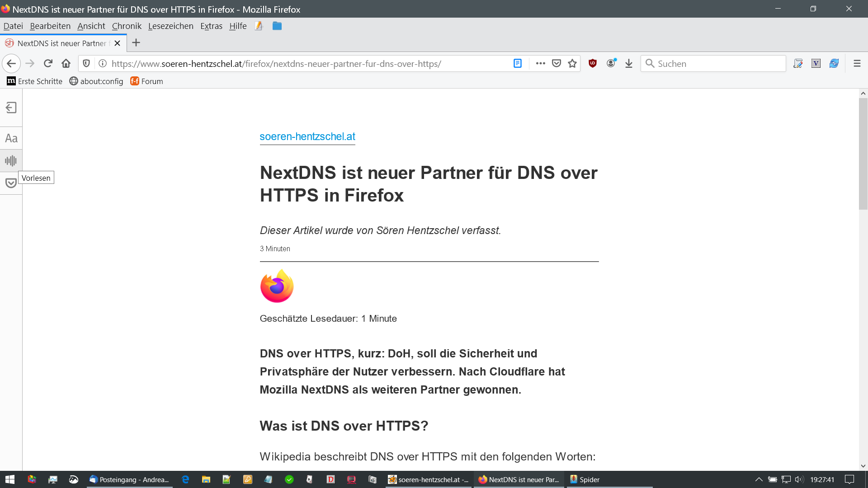The image size is (868, 488).
Task: Follow the soeren-hentzschel.at link
Action: 307,136
